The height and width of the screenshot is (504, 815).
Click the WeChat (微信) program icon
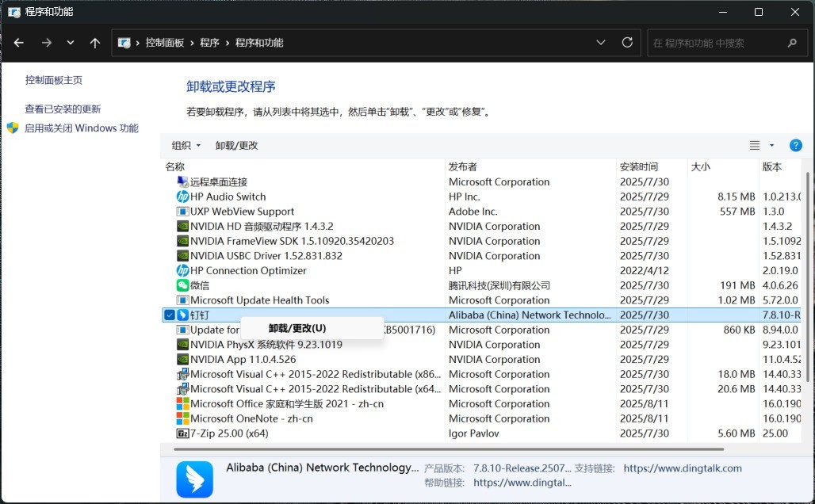coord(182,285)
